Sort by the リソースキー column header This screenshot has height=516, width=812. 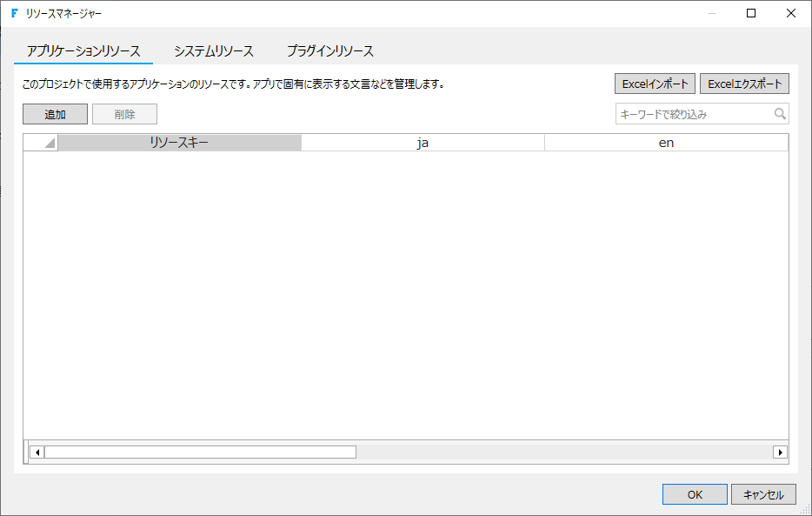pyautogui.click(x=180, y=142)
